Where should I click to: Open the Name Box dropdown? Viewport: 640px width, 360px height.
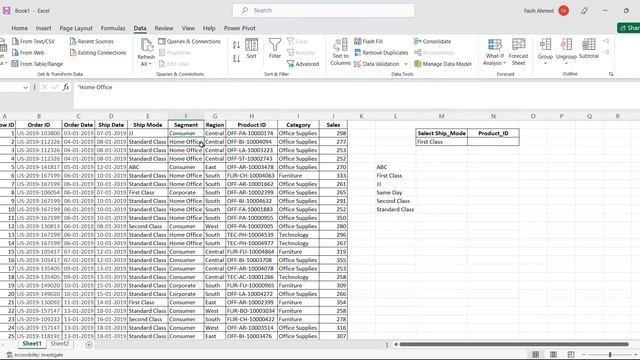[x=26, y=87]
